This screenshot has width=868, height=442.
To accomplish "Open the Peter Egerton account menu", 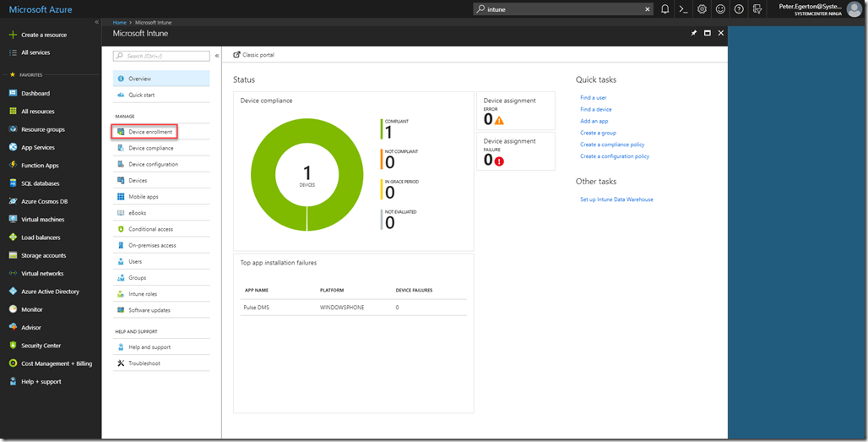I will 810,9.
